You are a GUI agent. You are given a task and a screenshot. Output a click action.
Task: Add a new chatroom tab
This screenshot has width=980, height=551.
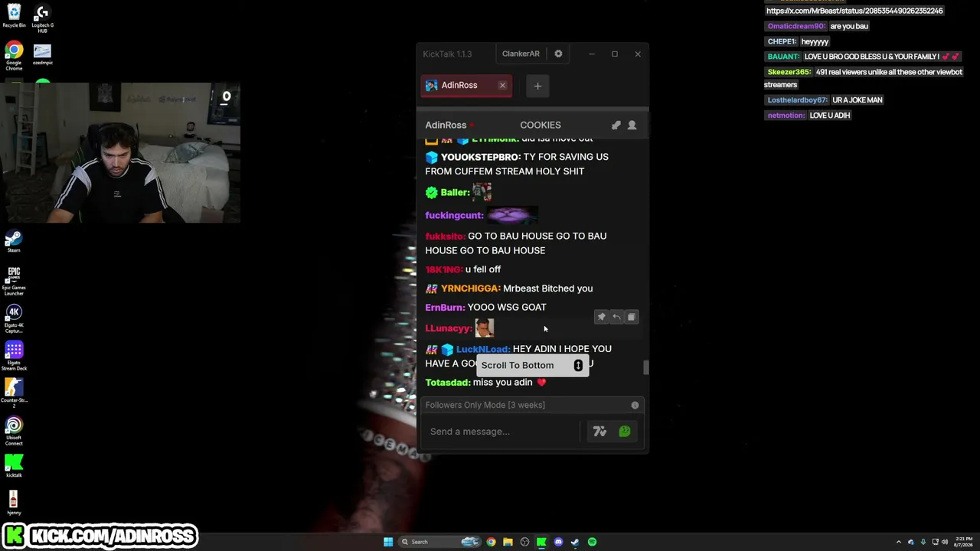pyautogui.click(x=537, y=86)
